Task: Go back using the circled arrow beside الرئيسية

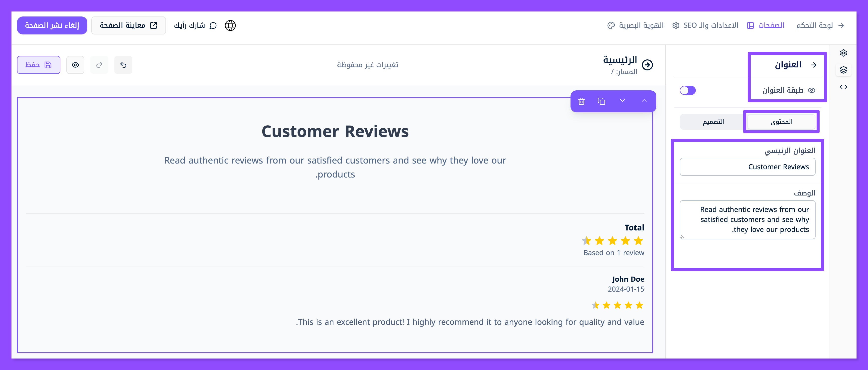Action: (x=647, y=65)
